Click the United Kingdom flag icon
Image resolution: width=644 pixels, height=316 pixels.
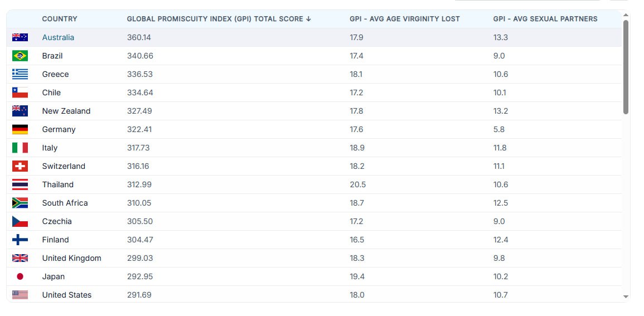click(20, 258)
